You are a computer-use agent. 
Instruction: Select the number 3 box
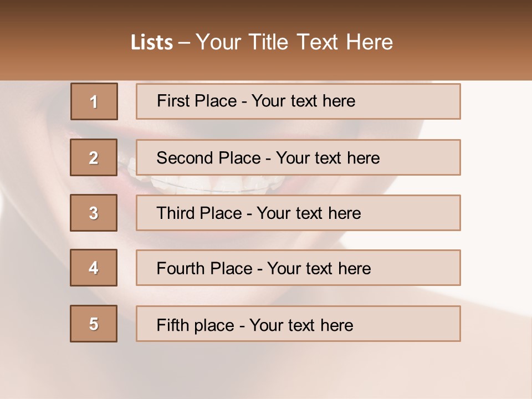(x=94, y=213)
